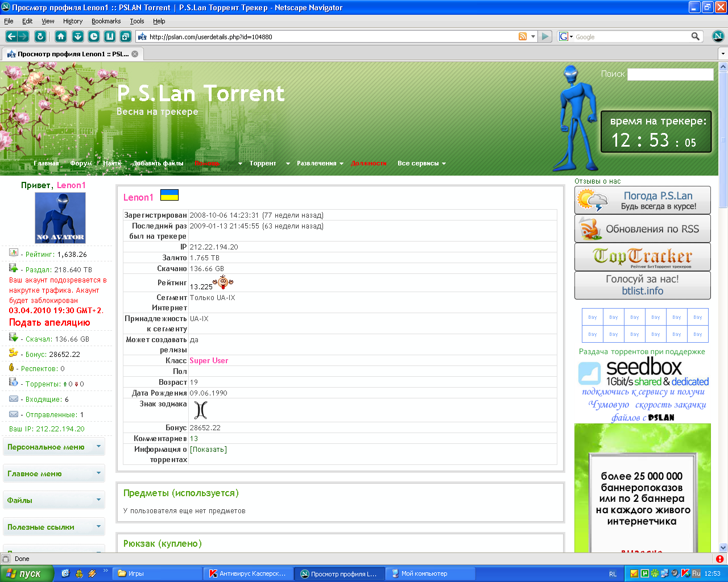Click the rating smiley face icon
This screenshot has width=728, height=582.
point(223,282)
